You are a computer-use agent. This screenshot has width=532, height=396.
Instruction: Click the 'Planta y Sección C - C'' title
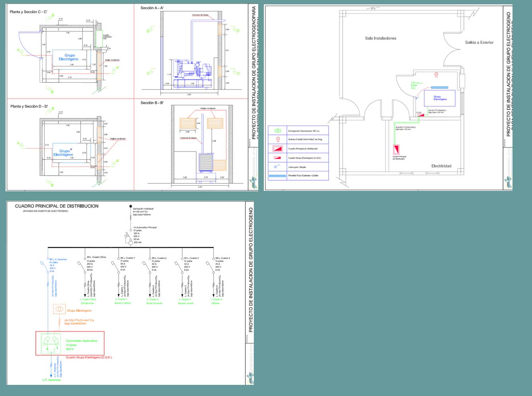(29, 12)
